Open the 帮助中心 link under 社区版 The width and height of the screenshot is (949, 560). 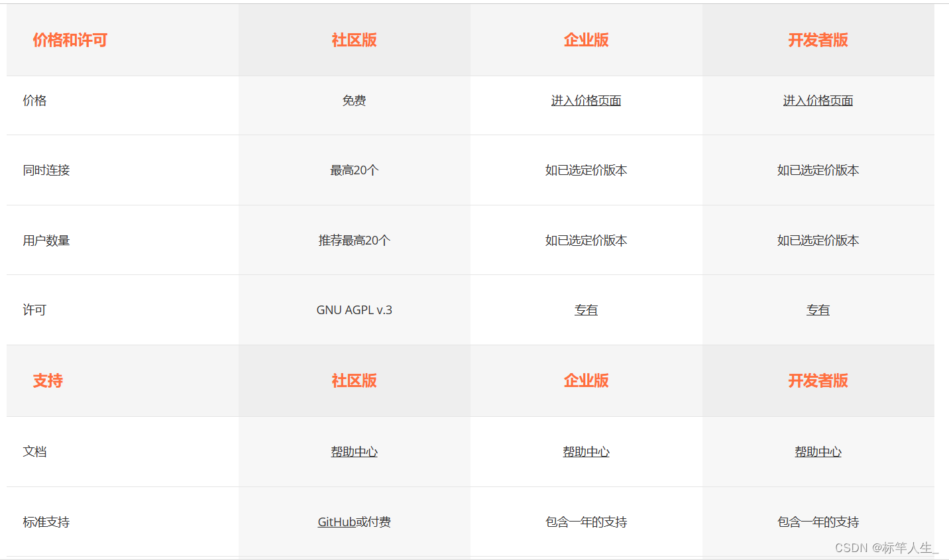coord(354,451)
